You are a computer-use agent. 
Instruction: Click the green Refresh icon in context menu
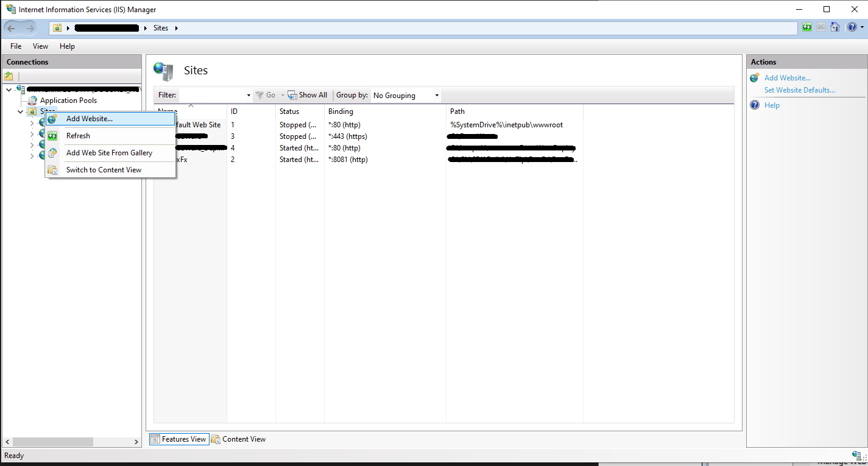pos(53,136)
